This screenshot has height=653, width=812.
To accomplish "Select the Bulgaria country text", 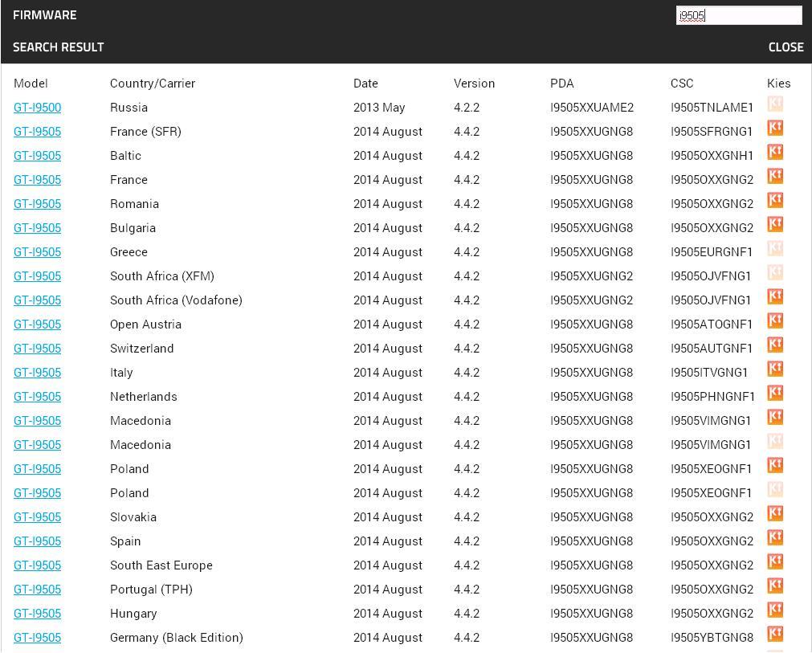I will tap(133, 228).
